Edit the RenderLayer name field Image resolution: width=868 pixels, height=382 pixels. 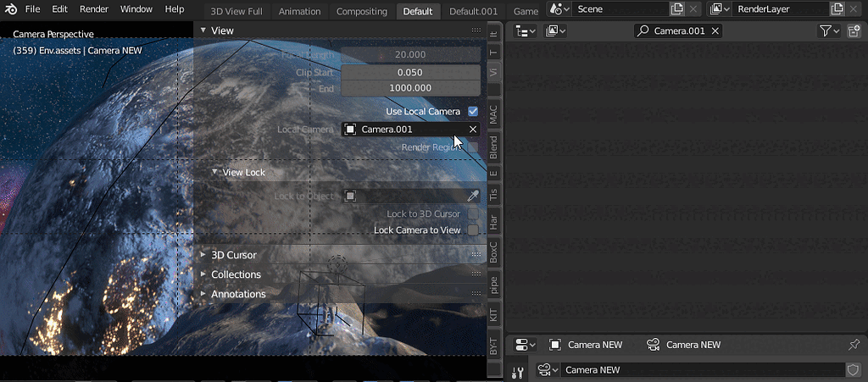781,9
